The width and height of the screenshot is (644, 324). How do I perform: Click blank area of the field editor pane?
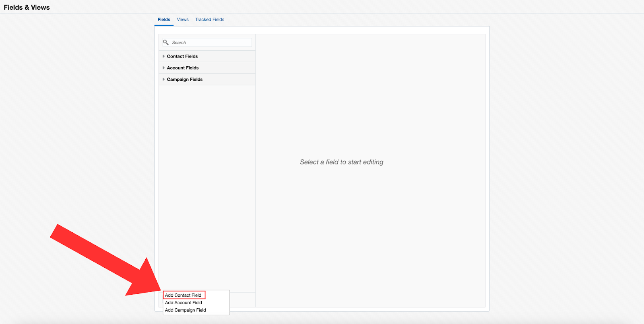[370, 241]
